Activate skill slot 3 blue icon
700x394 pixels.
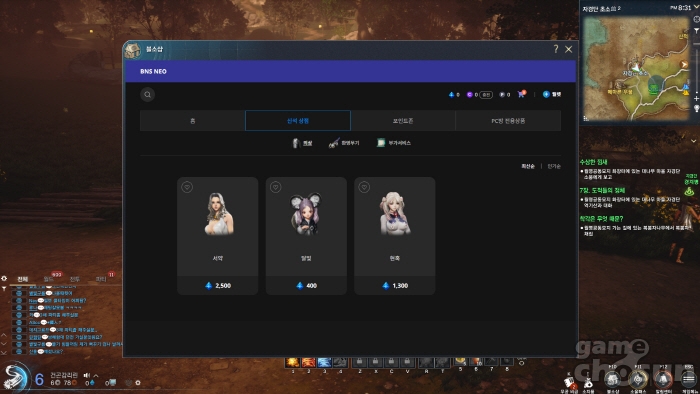[324, 362]
